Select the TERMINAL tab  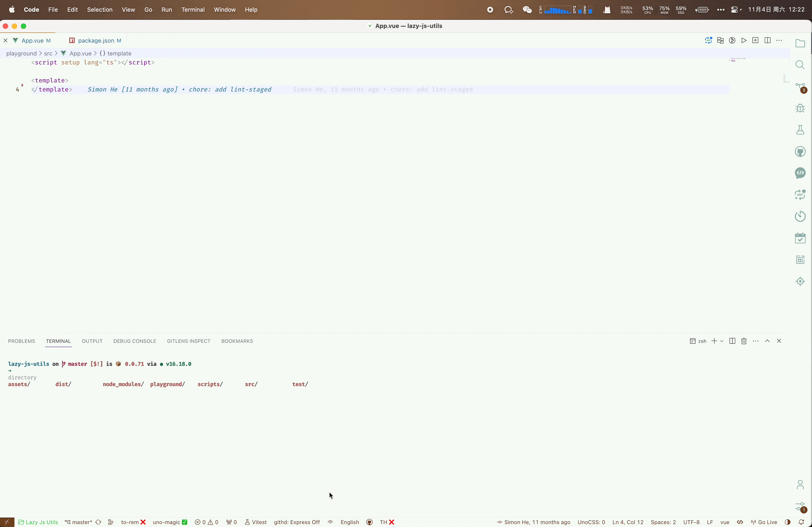58,341
